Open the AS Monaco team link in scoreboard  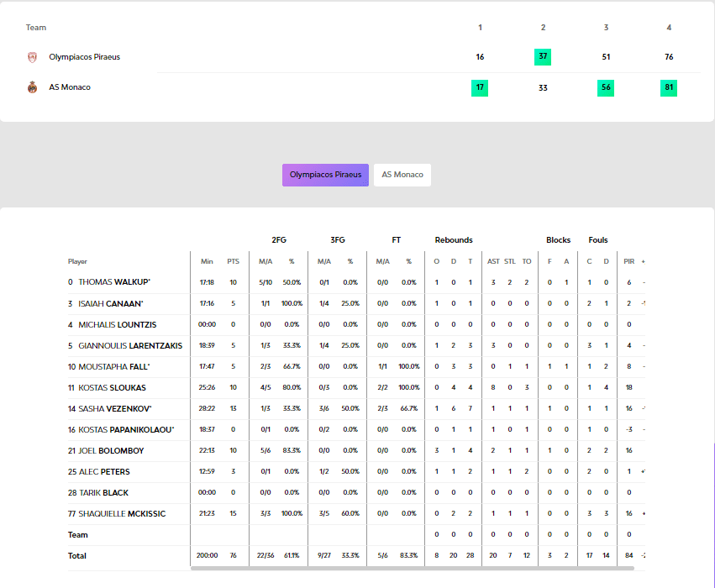(x=70, y=87)
